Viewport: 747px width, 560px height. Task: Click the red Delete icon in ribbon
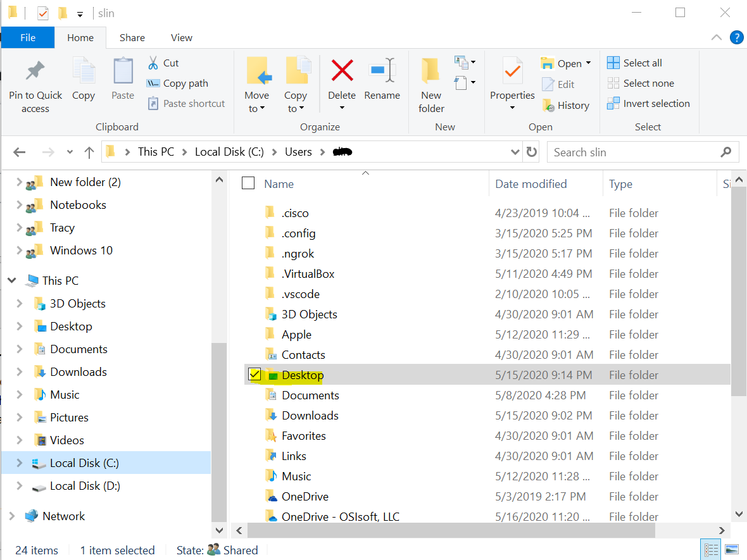pyautogui.click(x=342, y=71)
